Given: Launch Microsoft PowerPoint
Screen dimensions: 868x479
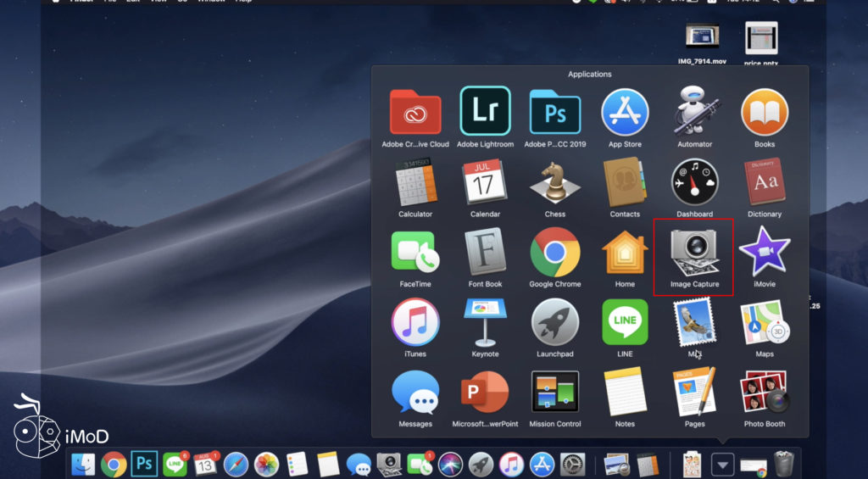Looking at the screenshot, I should pos(485,392).
